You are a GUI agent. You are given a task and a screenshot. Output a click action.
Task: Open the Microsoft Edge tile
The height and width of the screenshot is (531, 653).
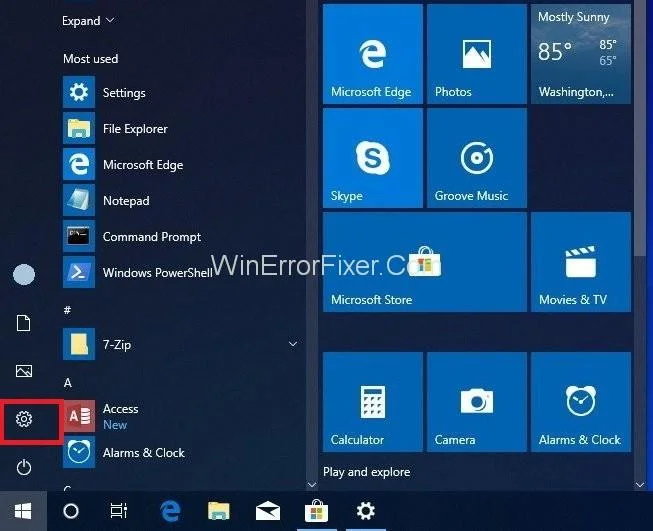373,54
